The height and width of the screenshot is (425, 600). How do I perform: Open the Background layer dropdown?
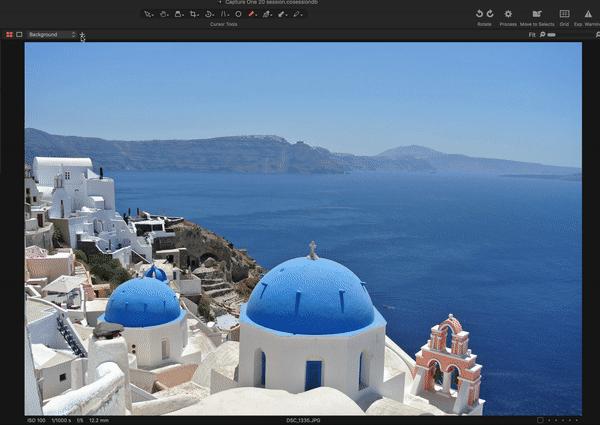tap(51, 35)
